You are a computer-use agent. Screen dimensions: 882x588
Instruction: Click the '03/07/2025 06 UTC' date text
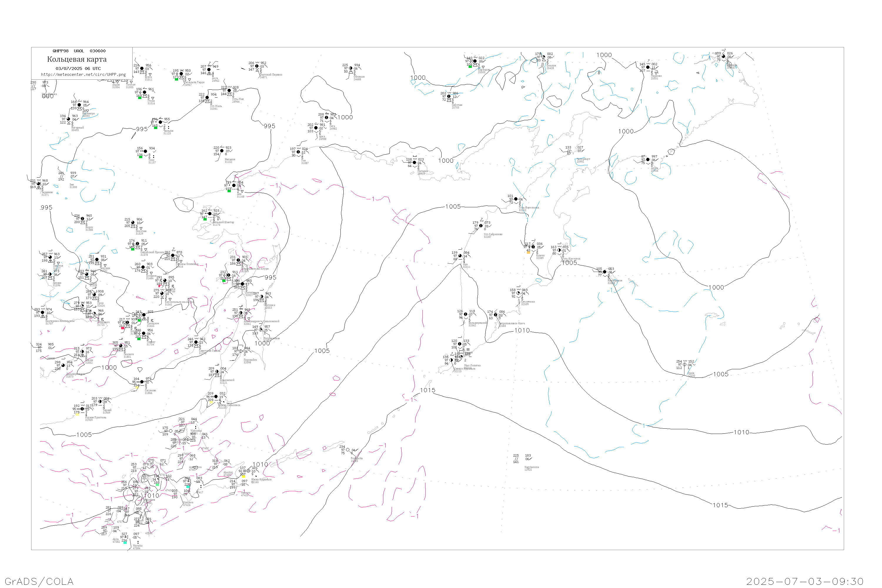(78, 69)
